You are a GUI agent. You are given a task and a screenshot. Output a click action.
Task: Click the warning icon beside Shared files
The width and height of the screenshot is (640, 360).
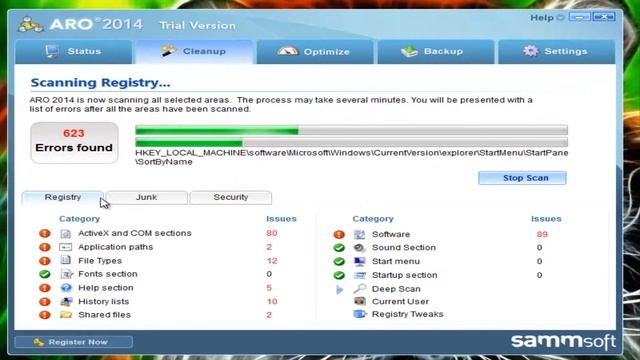click(x=44, y=315)
